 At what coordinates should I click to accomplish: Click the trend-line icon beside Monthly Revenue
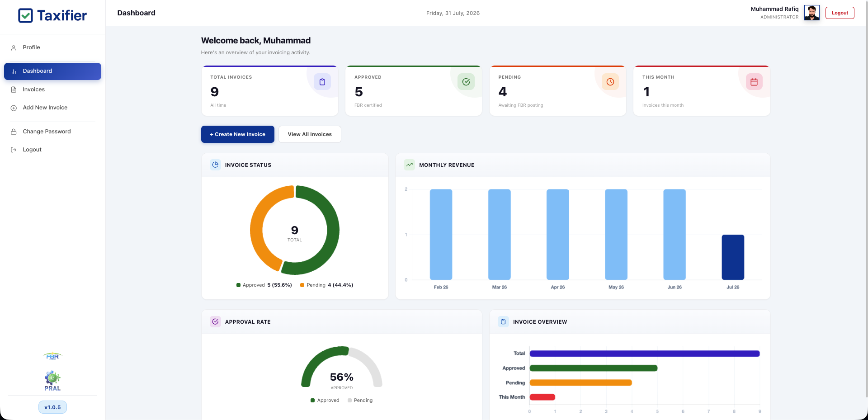pyautogui.click(x=410, y=165)
